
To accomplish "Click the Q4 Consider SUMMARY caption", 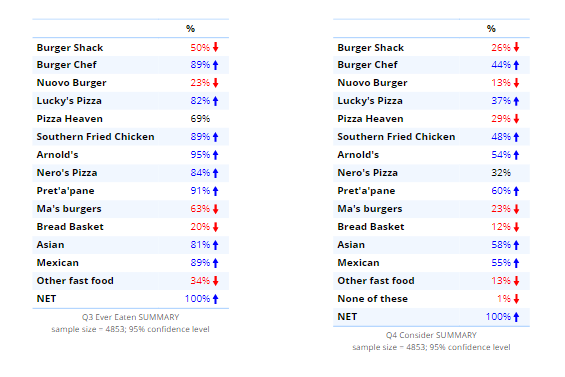I will [x=431, y=335].
